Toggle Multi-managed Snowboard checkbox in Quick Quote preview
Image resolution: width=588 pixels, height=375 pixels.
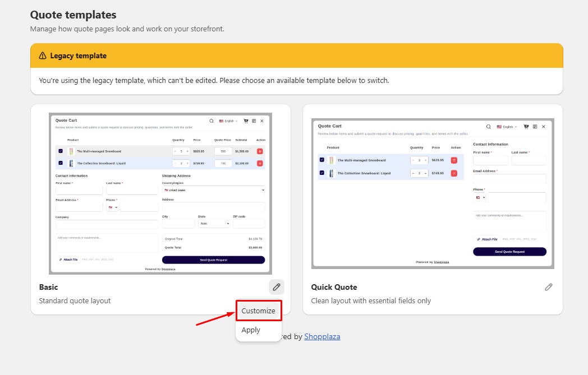[x=321, y=160]
